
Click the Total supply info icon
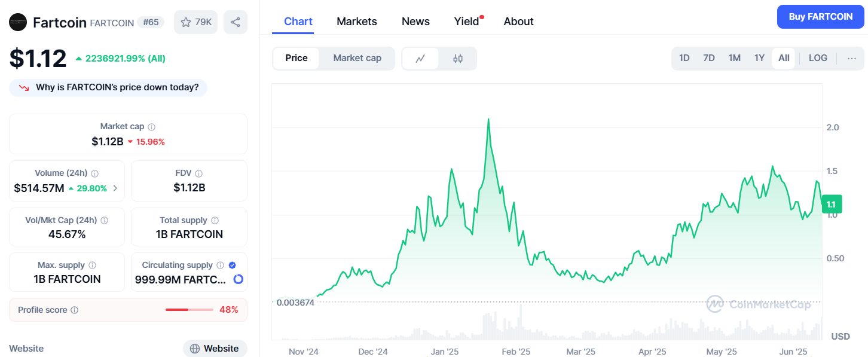(x=215, y=221)
